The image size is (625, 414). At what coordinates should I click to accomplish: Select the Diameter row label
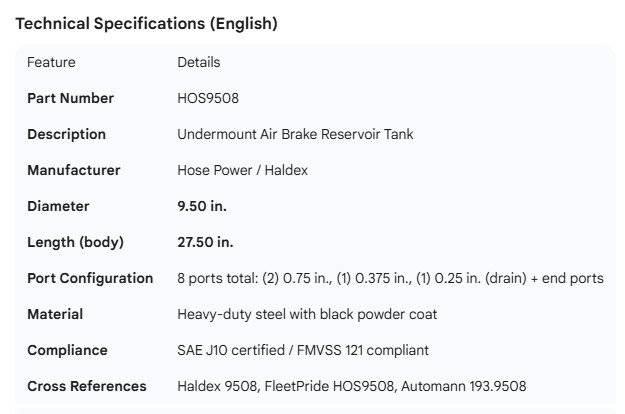pos(58,206)
